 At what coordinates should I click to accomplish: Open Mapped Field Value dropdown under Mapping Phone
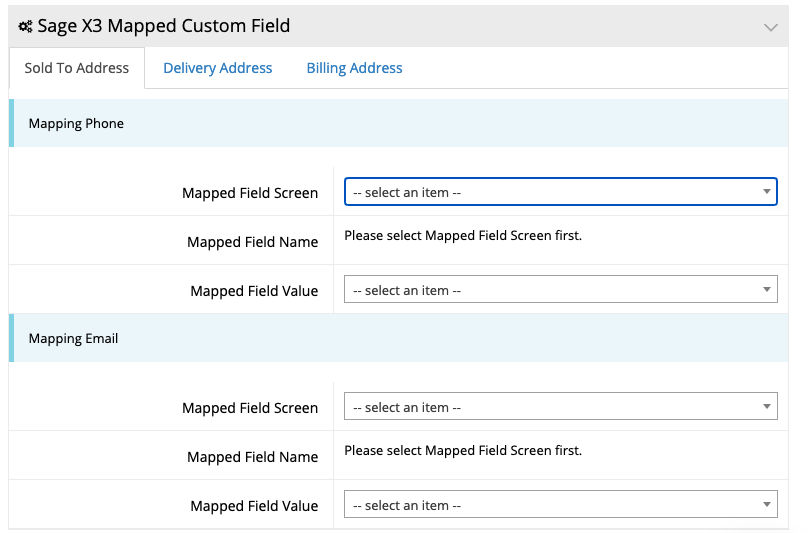[x=561, y=289]
